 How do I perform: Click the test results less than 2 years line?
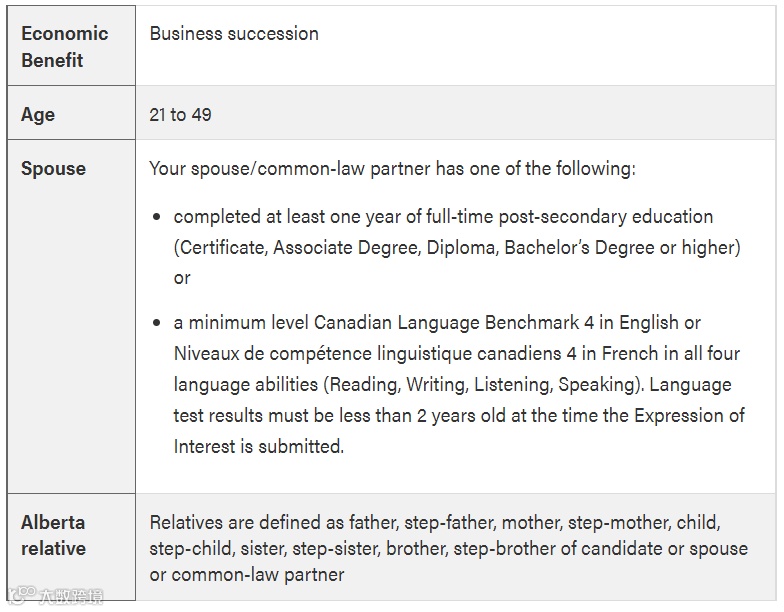(x=459, y=416)
